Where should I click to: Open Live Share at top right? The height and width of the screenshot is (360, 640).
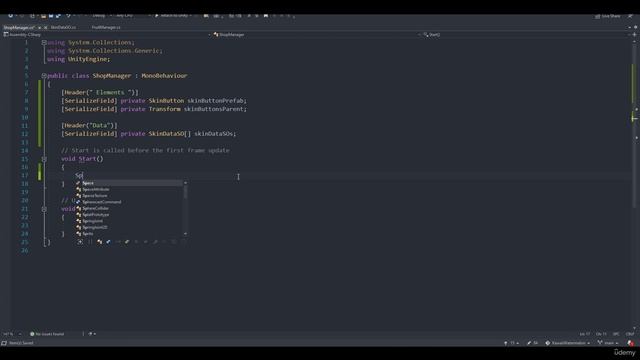pos(607,16)
